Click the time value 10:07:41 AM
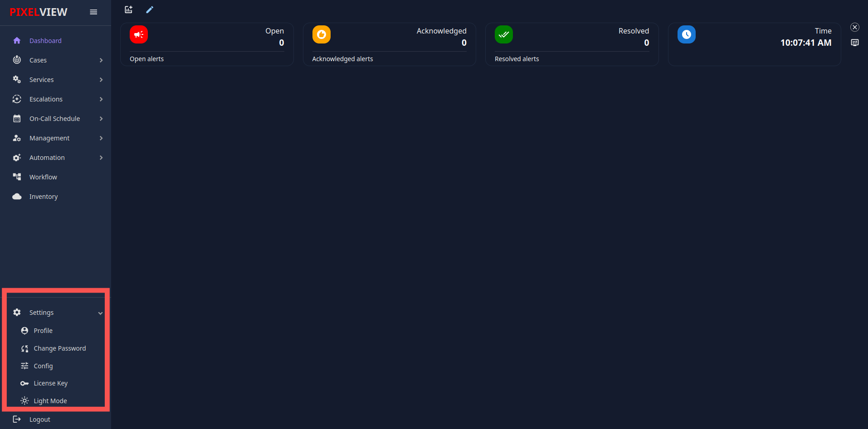The width and height of the screenshot is (868, 429). [806, 43]
